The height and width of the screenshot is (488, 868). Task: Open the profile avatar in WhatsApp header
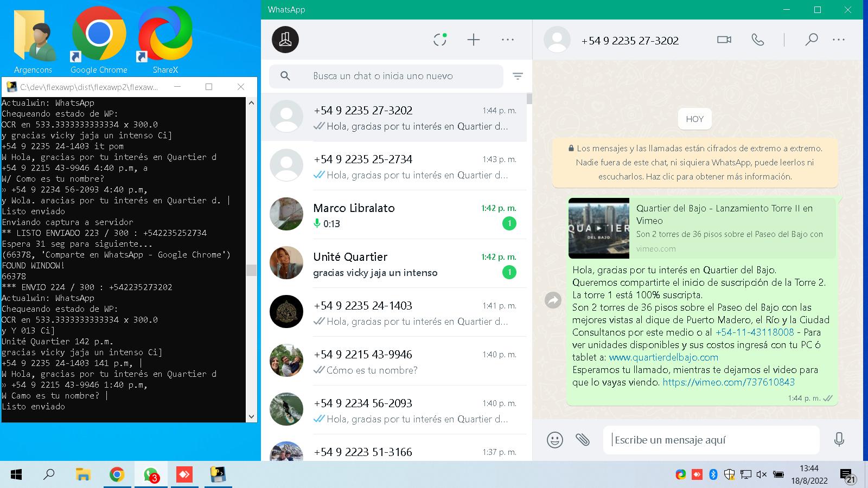click(285, 40)
